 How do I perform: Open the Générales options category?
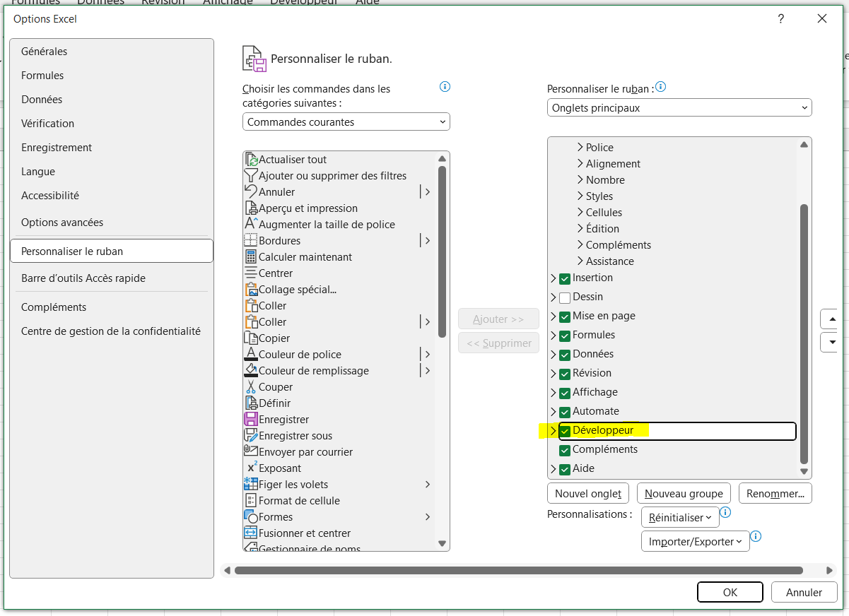tap(112, 52)
